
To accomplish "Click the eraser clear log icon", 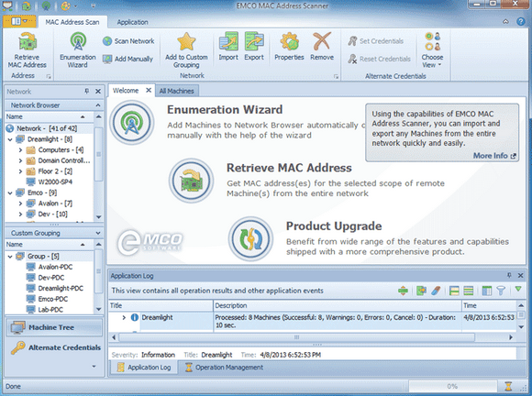I will coord(436,291).
